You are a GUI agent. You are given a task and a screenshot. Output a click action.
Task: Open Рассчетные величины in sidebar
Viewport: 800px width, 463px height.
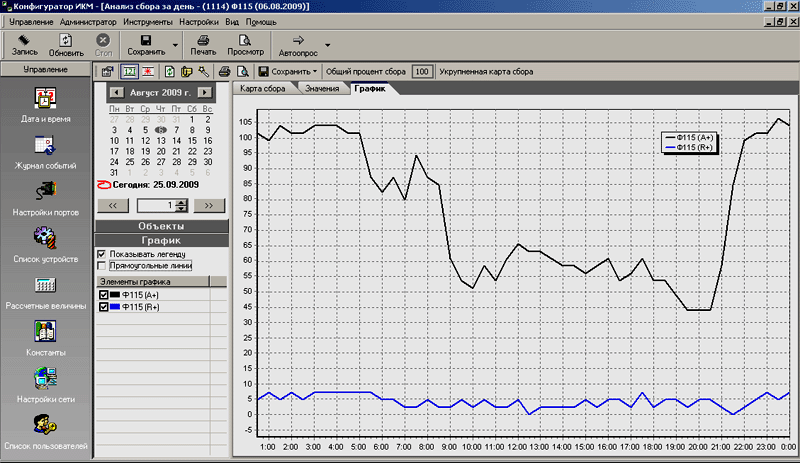(x=45, y=293)
